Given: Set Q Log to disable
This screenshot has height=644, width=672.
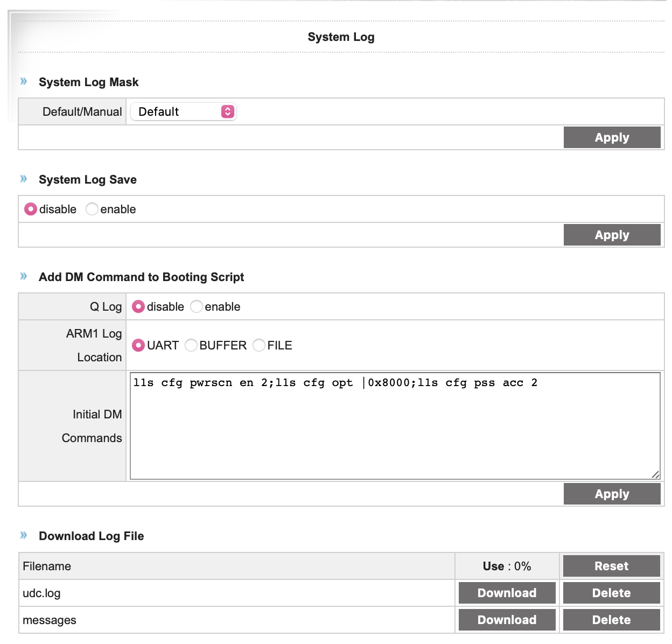Looking at the screenshot, I should tap(138, 306).
